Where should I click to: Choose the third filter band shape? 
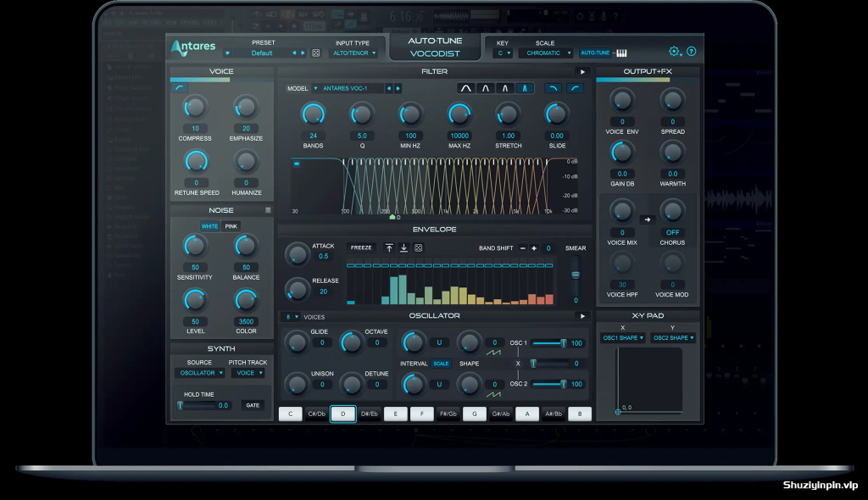pyautogui.click(x=505, y=88)
